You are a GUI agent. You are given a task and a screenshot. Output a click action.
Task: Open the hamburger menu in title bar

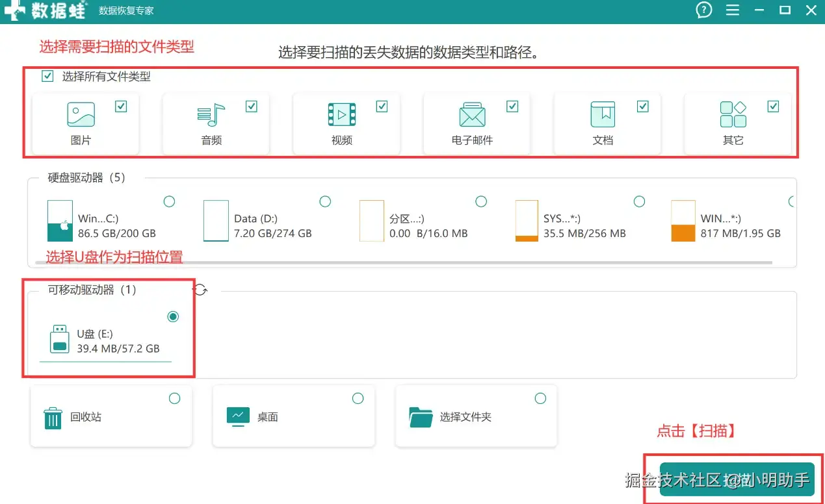point(733,10)
